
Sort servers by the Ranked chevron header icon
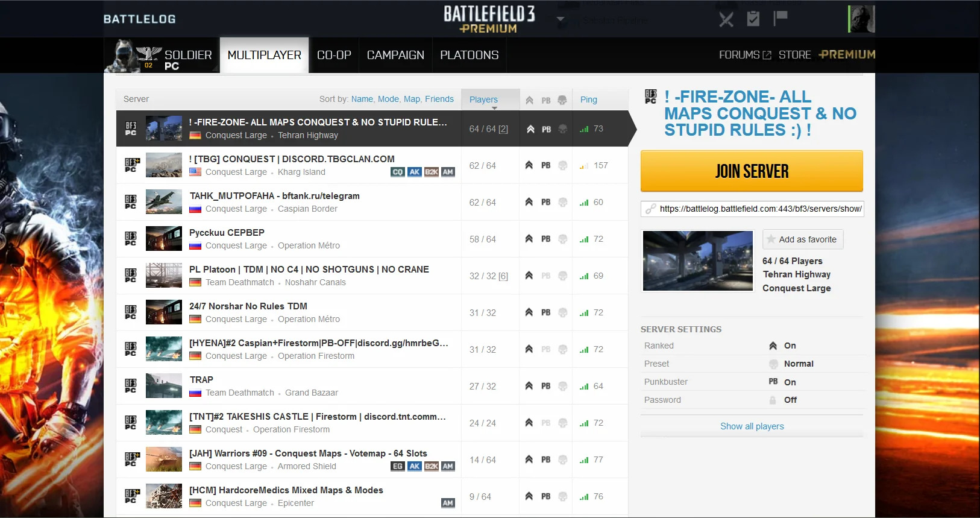tap(529, 100)
